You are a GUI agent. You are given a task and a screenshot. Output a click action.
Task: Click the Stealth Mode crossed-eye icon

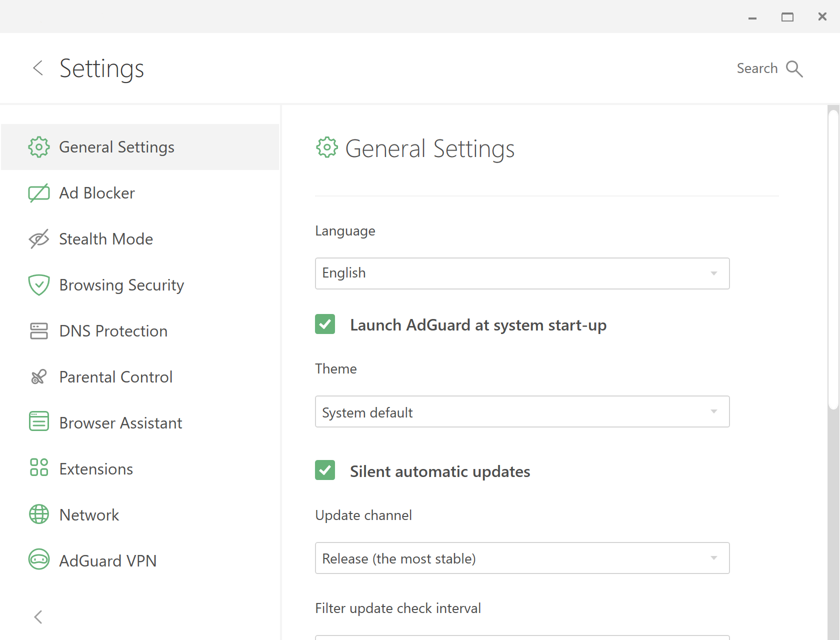pyautogui.click(x=38, y=239)
